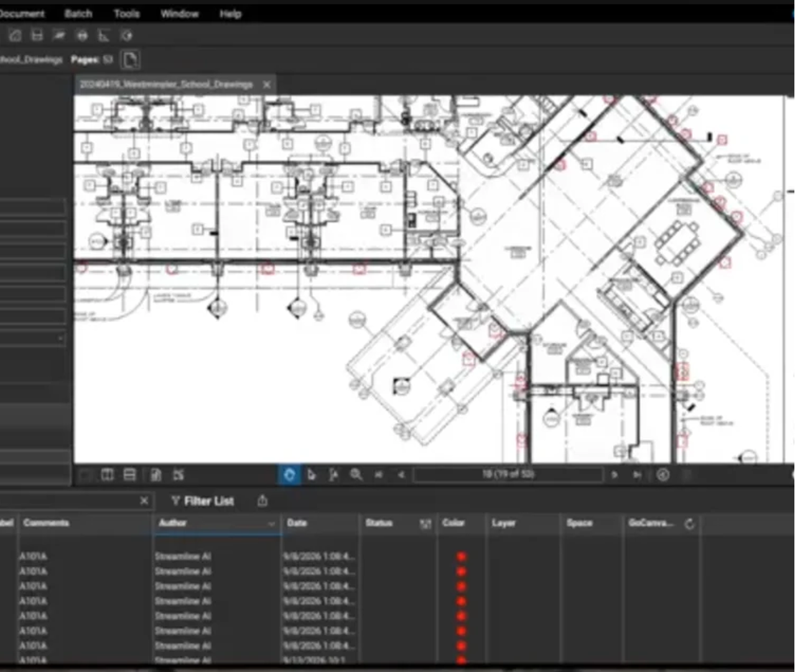Sort by the Color column header
The width and height of the screenshot is (795, 672).
453,523
